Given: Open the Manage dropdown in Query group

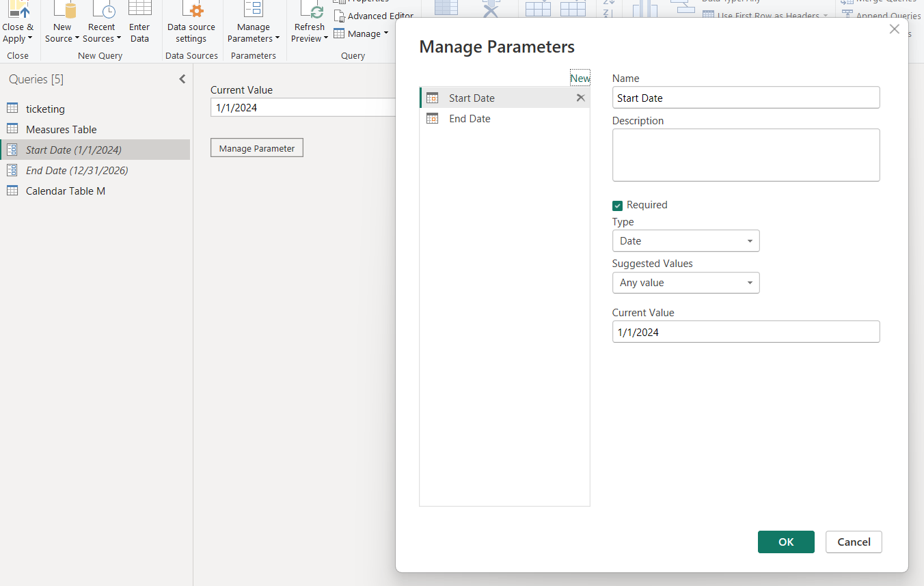Looking at the screenshot, I should point(361,33).
